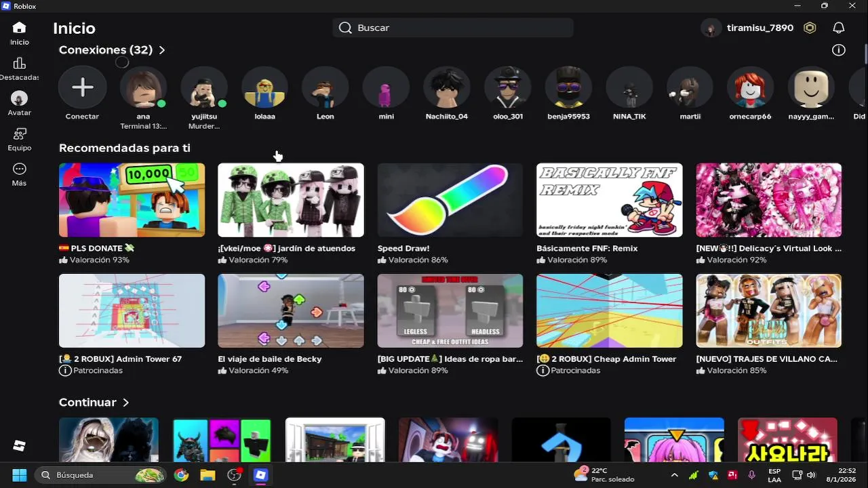Open Básicamente FNF: Remix thumbnail
The height and width of the screenshot is (488, 868).
pyautogui.click(x=610, y=200)
